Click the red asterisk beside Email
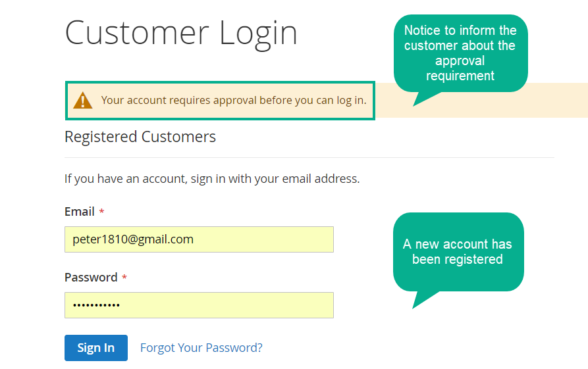This screenshot has width=588, height=369. (x=101, y=212)
